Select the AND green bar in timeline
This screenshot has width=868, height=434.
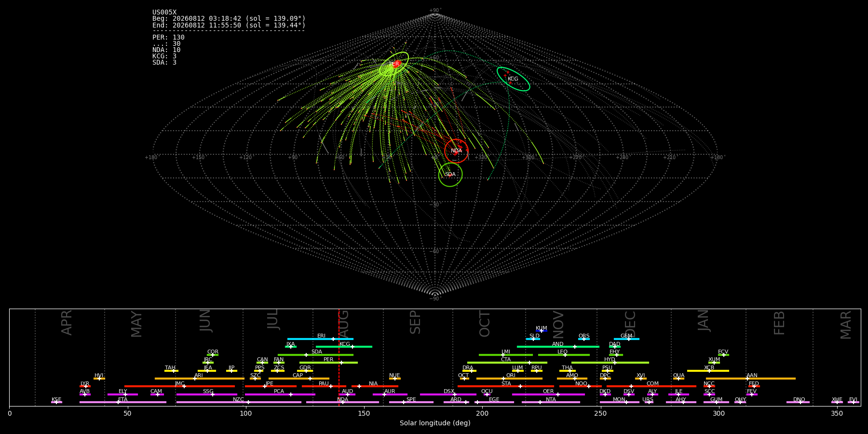coord(558,347)
